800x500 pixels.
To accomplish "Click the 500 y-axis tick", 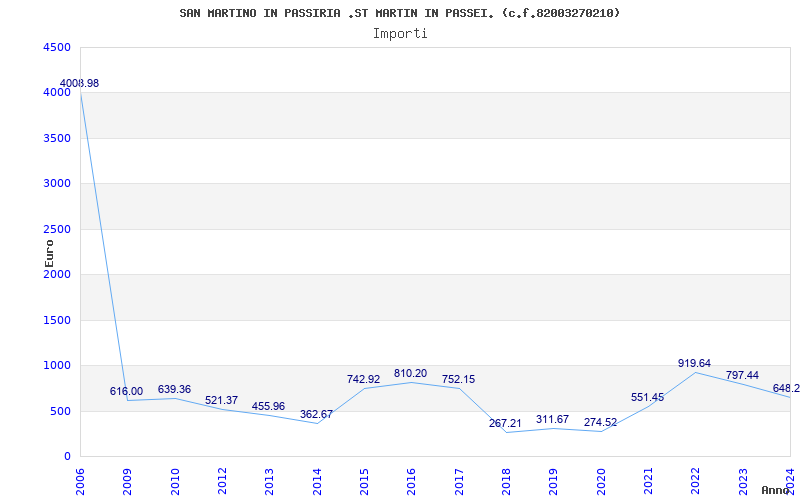I will coord(60,411).
